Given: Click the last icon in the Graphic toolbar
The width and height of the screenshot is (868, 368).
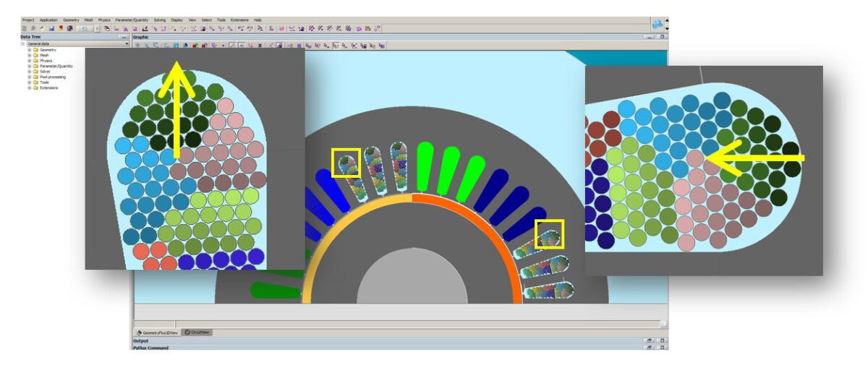Looking at the screenshot, I should click(381, 45).
